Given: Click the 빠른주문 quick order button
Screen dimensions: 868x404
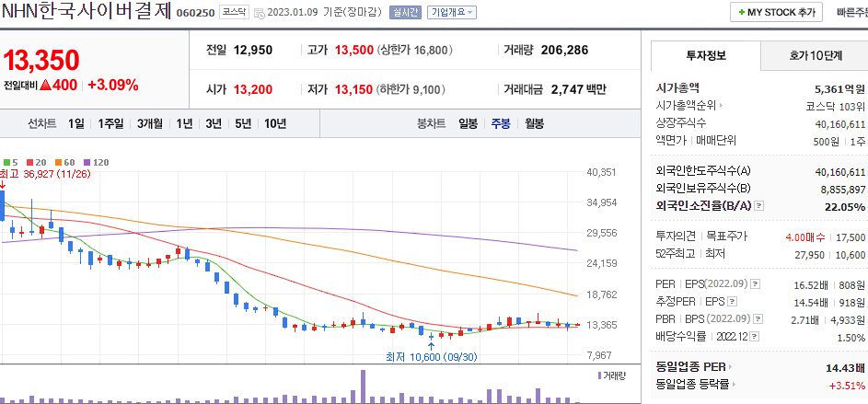Looking at the screenshot, I should click(851, 12).
